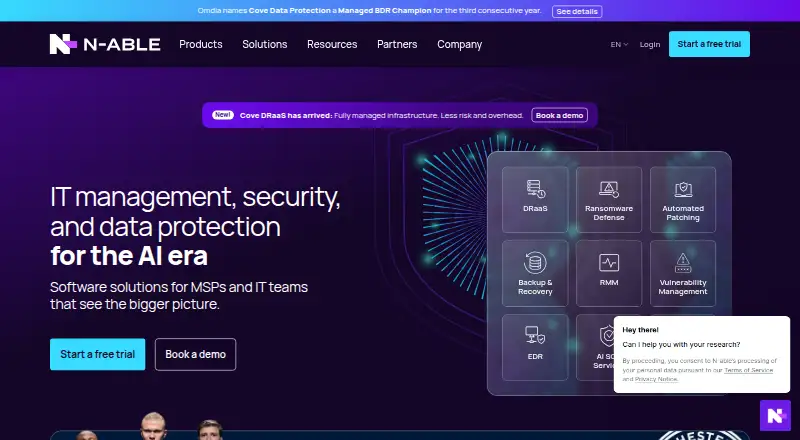
Task: Choose the Backup & Recovery tile
Action: coord(535,274)
